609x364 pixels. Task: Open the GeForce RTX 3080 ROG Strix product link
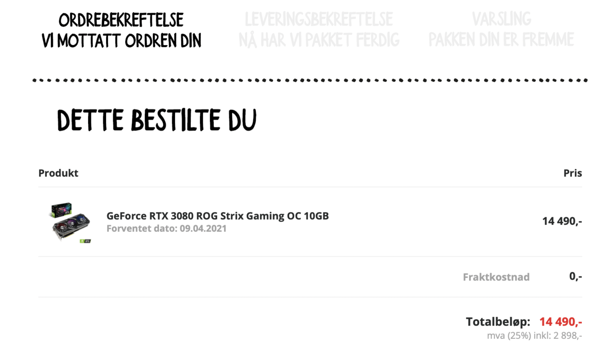coord(217,216)
